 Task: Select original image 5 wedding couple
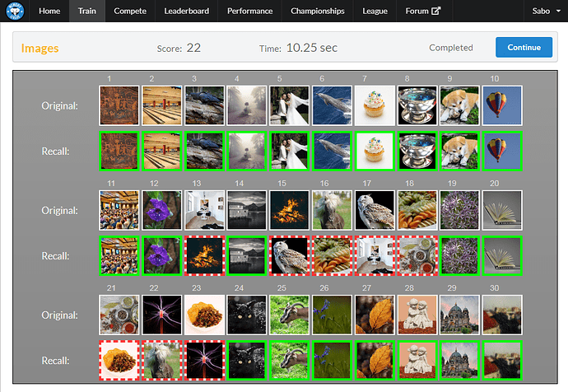[x=290, y=105]
